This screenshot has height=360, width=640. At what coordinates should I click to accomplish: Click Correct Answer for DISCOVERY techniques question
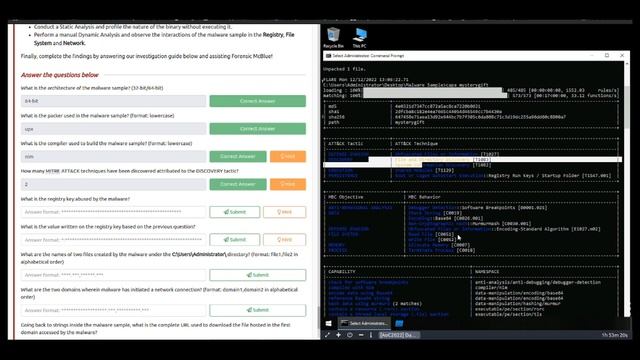tap(238, 184)
